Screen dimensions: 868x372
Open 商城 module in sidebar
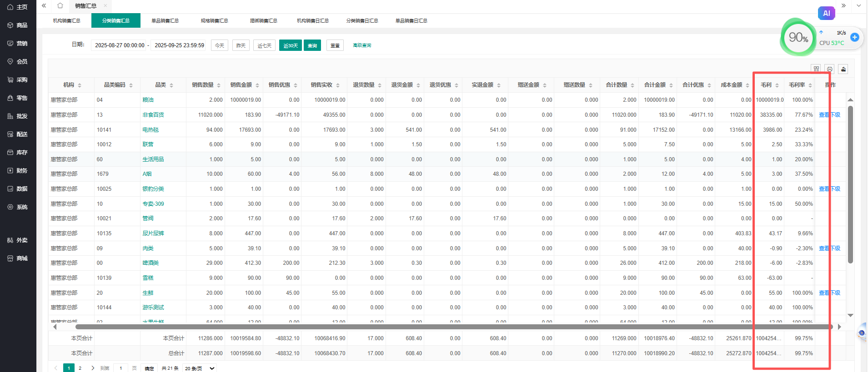18,258
